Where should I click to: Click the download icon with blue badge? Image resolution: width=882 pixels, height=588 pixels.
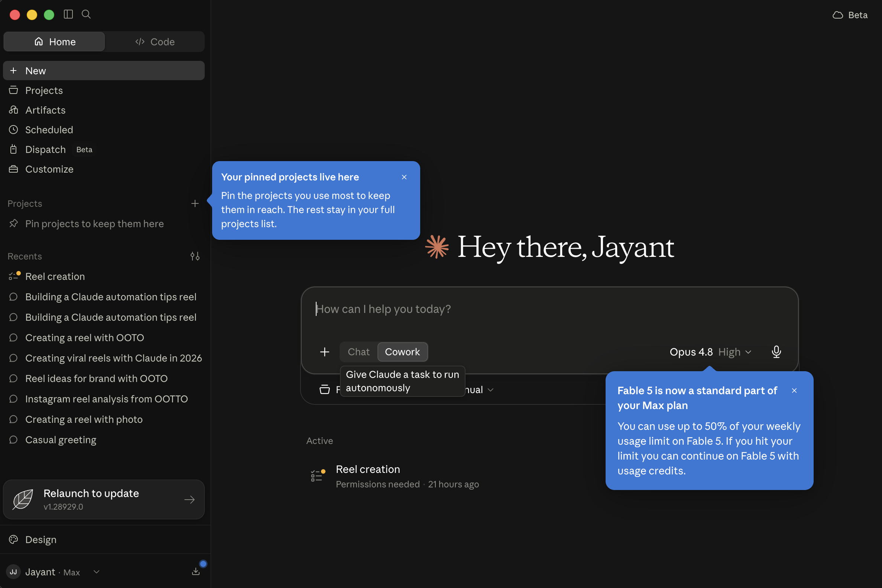(196, 572)
